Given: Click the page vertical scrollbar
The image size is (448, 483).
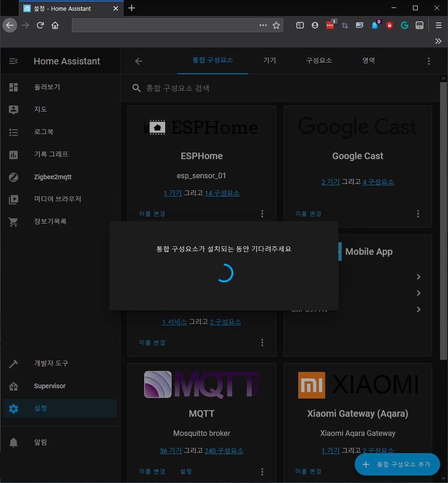Looking at the screenshot, I should point(443,221).
